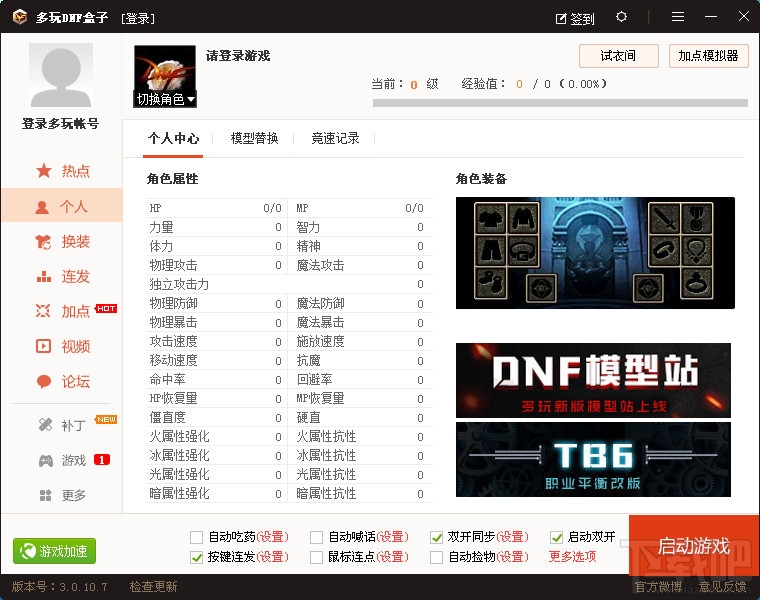Click the shirt equipment slot
Image resolution: width=760 pixels, height=600 pixels.
490,219
